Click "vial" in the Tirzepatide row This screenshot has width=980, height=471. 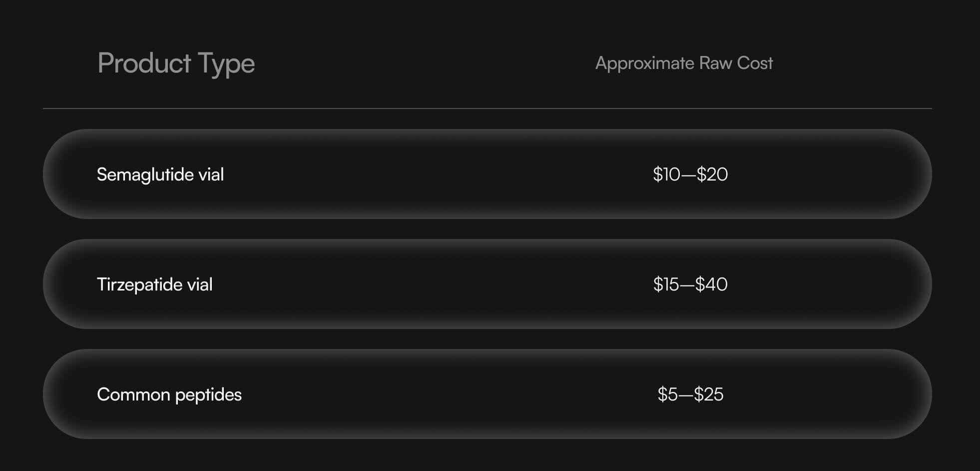pyautogui.click(x=200, y=284)
